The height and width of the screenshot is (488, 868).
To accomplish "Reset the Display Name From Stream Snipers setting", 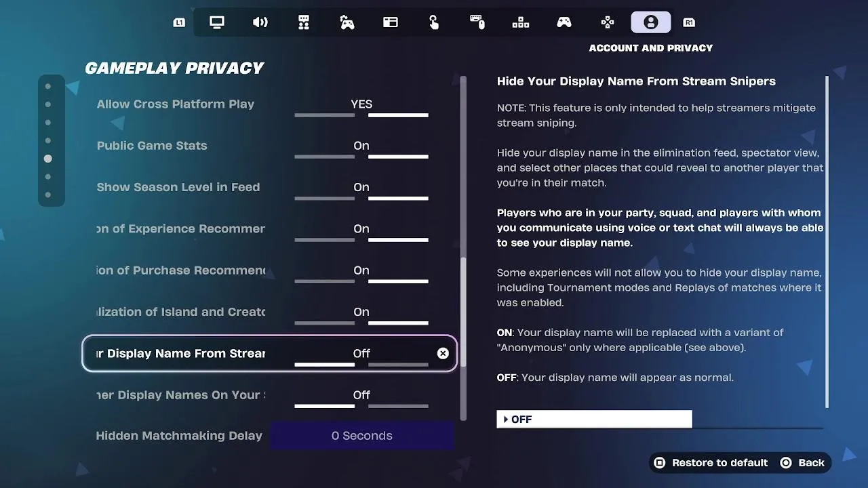I will point(443,353).
